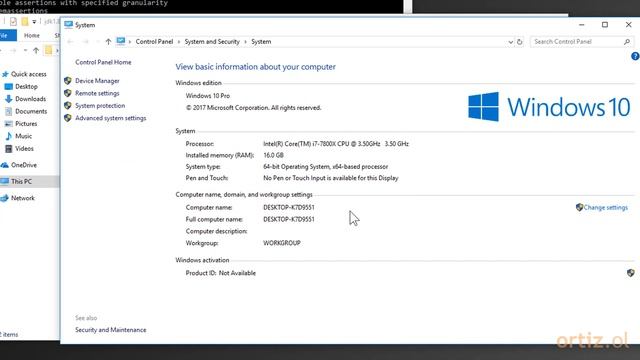Click the shield icon beside Device Manager
Screen dimensions: 640x360
68,81
